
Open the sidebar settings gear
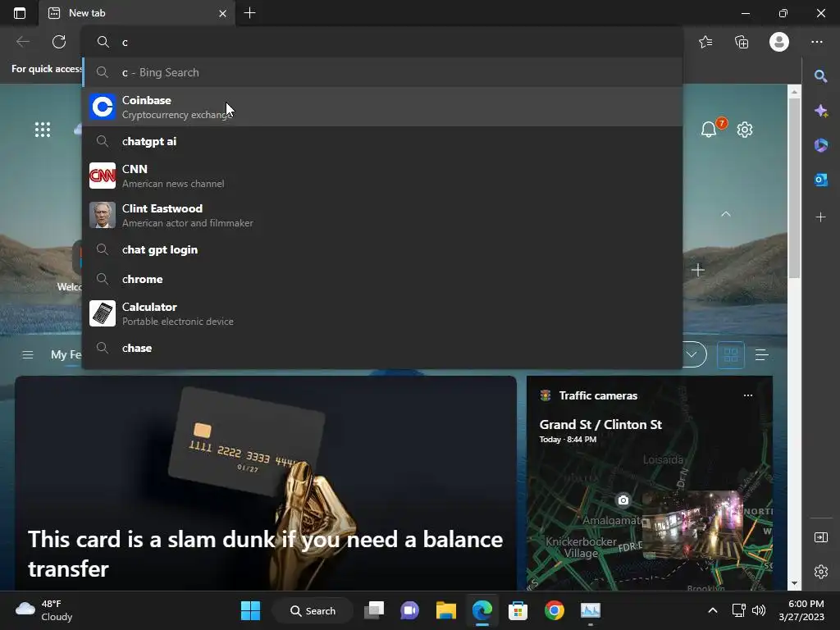(820, 572)
